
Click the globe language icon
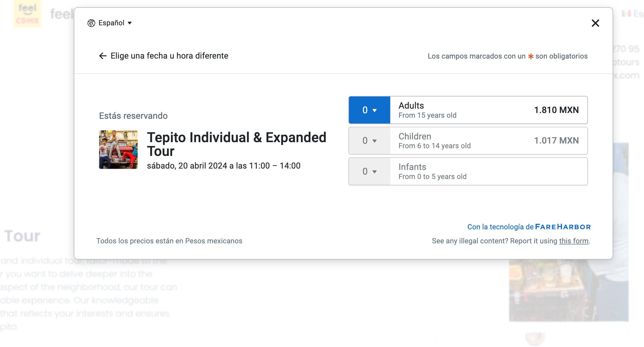[x=91, y=23]
